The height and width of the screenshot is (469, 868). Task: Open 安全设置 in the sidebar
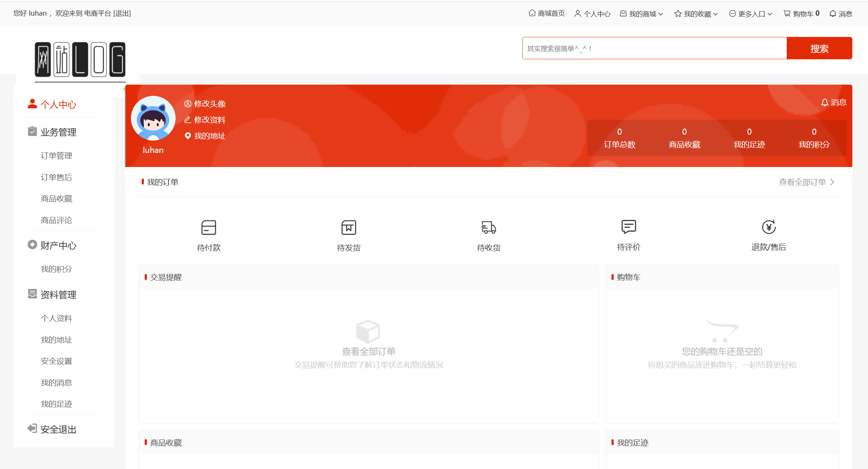tap(56, 361)
